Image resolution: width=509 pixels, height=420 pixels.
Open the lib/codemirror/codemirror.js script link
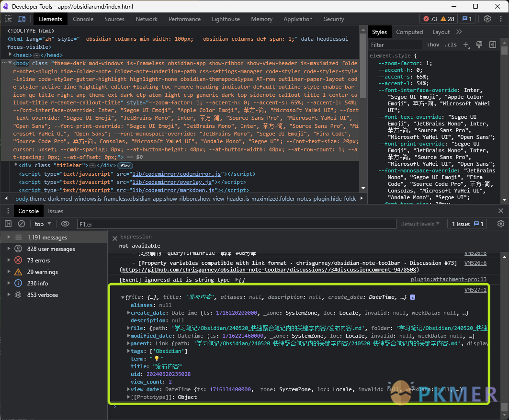click(176, 174)
